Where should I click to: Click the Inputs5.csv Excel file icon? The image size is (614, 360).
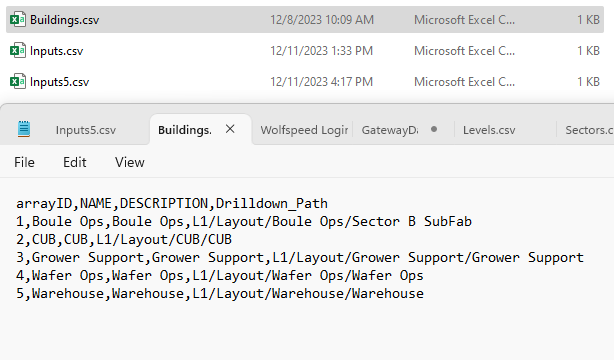18,81
